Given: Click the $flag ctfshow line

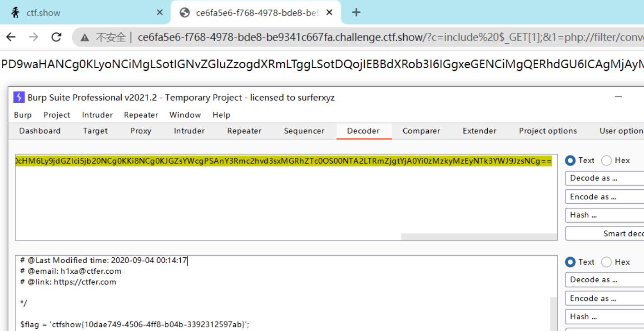Looking at the screenshot, I should [135, 325].
